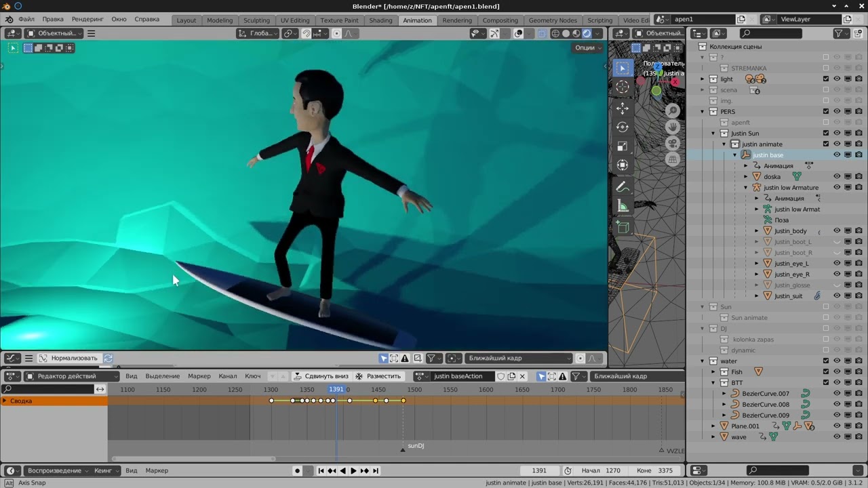Viewport: 868px width, 488px height.
Task: Jump to the last frame
Action: click(375, 470)
